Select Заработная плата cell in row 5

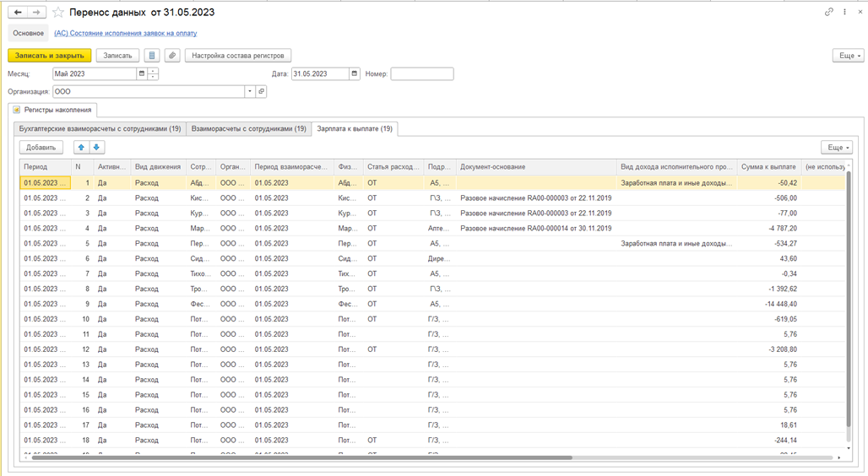tap(676, 244)
